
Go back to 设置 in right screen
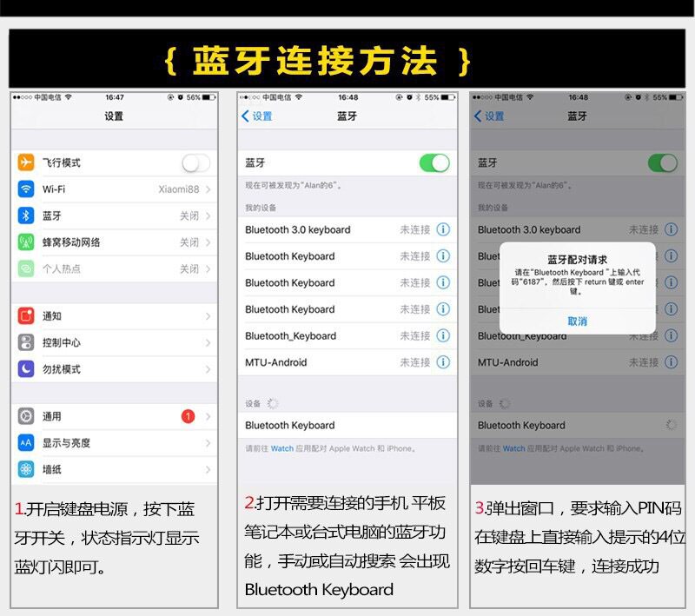pyautogui.click(x=489, y=116)
